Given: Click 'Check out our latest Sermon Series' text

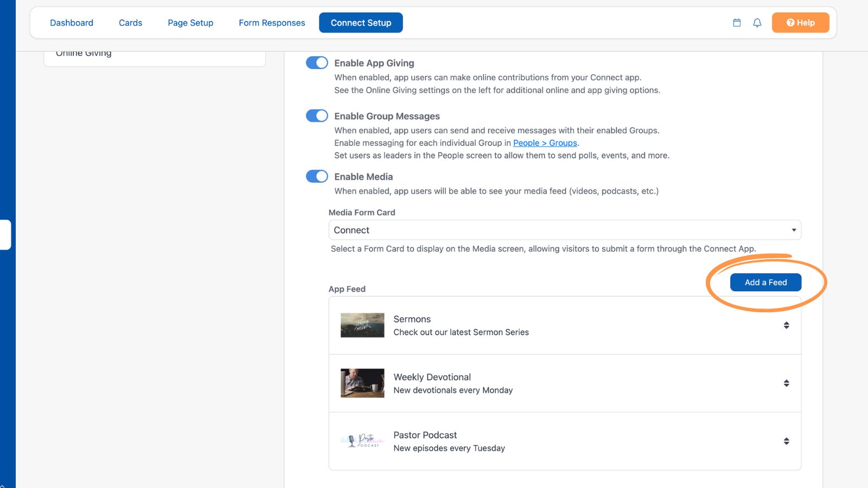Looking at the screenshot, I should [x=461, y=332].
